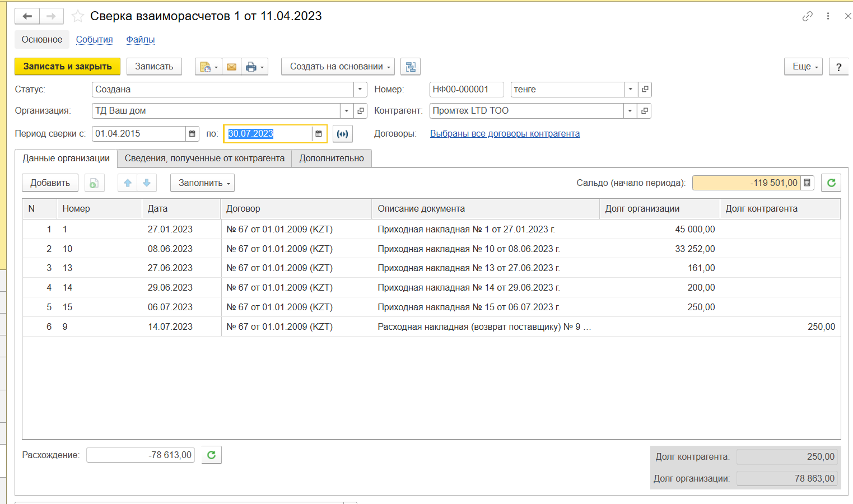
Task: Open the Создать на основании menu
Action: (338, 67)
